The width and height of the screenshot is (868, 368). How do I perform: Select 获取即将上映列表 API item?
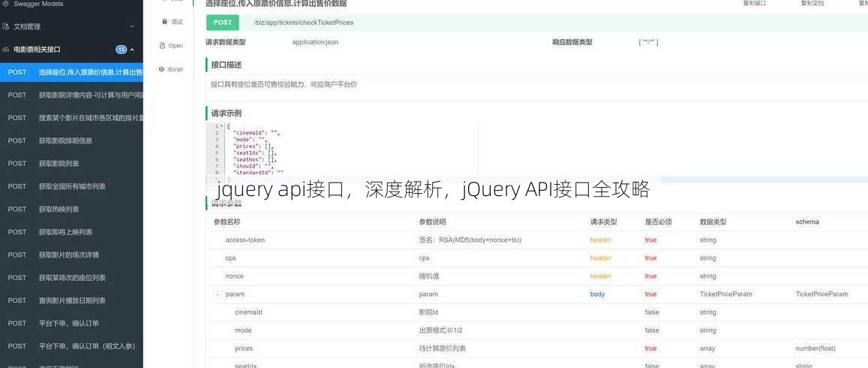coord(71,231)
